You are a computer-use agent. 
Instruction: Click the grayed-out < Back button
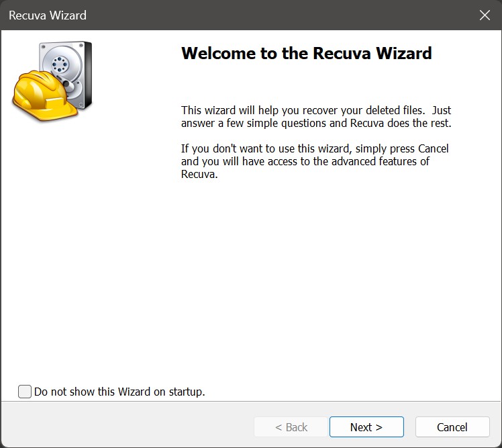point(291,427)
